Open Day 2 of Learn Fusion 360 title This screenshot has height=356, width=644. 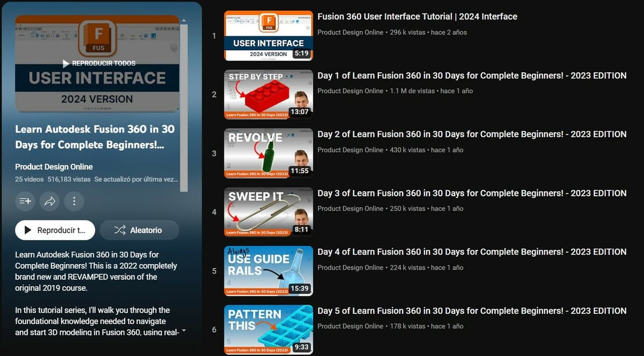[472, 134]
